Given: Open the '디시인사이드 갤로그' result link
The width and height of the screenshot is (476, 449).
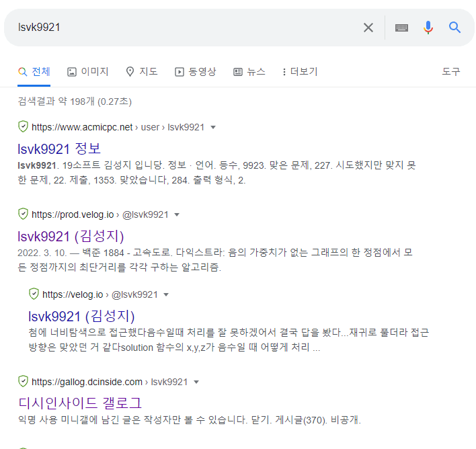Looking at the screenshot, I should coord(80,403).
